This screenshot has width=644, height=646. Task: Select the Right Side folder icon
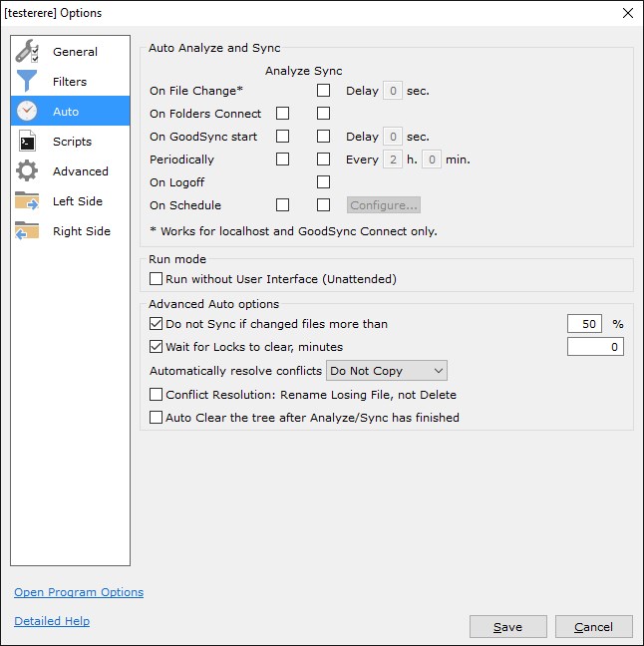pyautogui.click(x=27, y=231)
